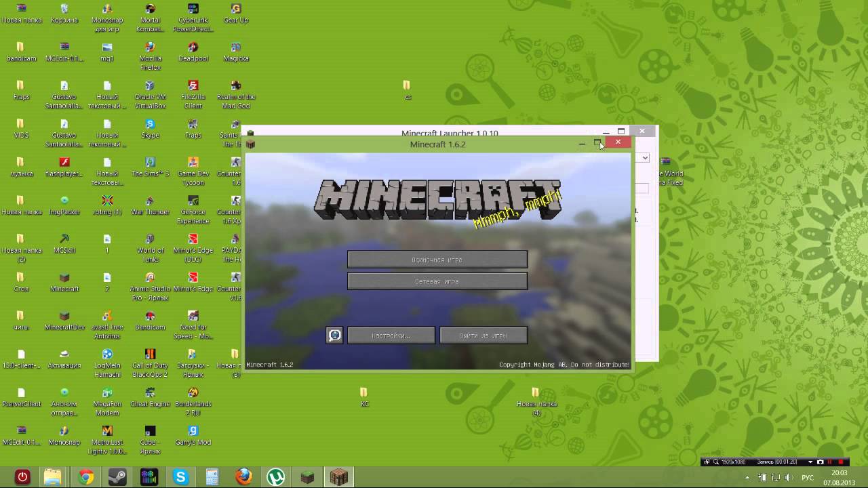Select the Metro Last Light desktop icon
868x488 pixels.
(x=107, y=441)
